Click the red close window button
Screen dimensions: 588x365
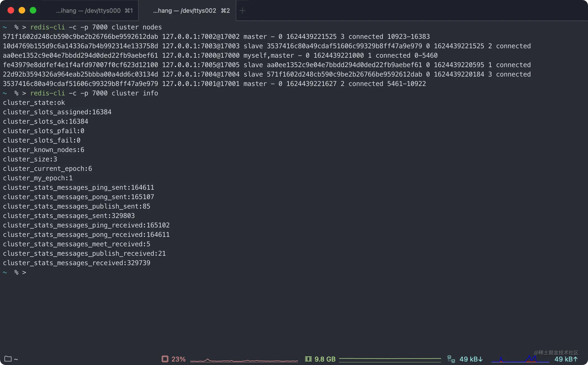pyautogui.click(x=11, y=10)
